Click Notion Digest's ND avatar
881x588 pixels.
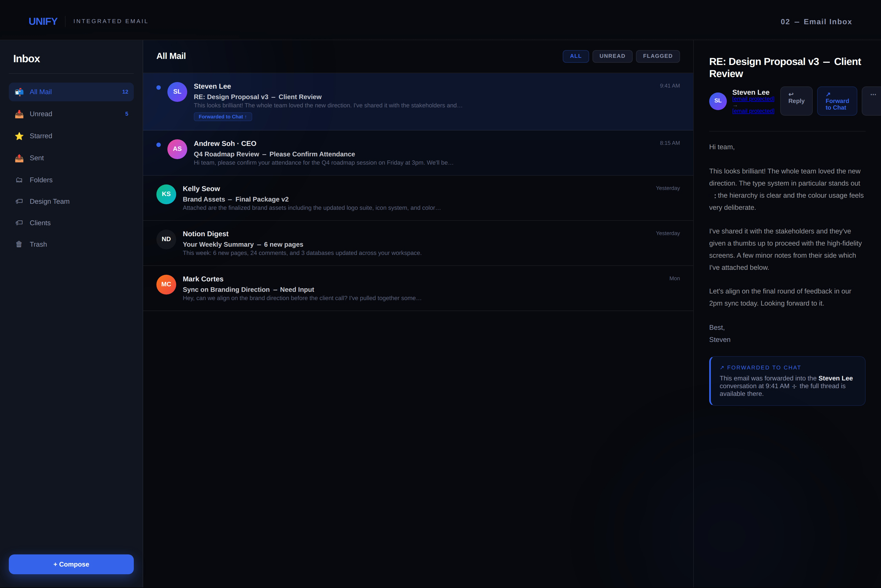pyautogui.click(x=166, y=239)
